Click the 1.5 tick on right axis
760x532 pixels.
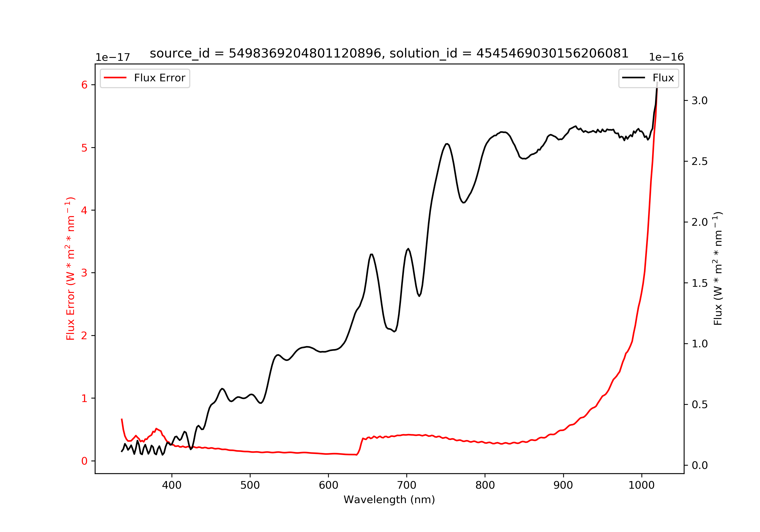pyautogui.click(x=699, y=283)
